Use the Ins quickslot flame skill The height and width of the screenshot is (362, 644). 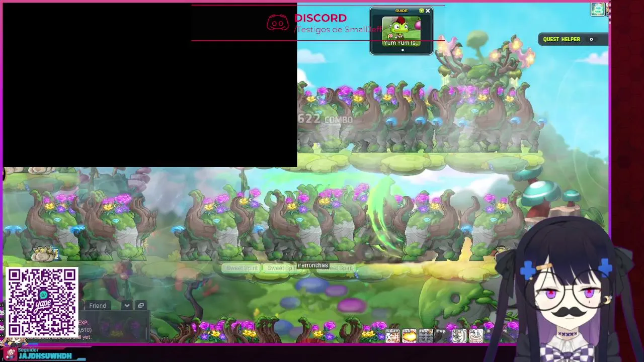409,336
